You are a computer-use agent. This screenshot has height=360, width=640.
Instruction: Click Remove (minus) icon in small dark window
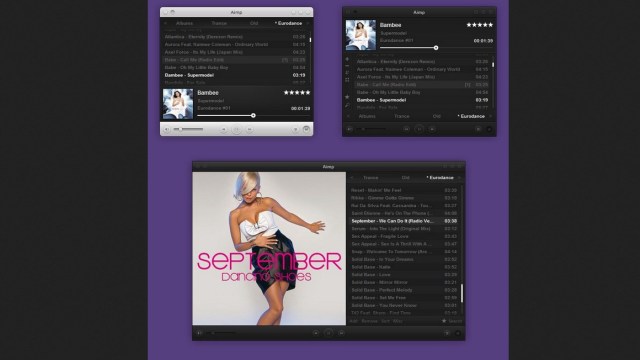pos(347,66)
